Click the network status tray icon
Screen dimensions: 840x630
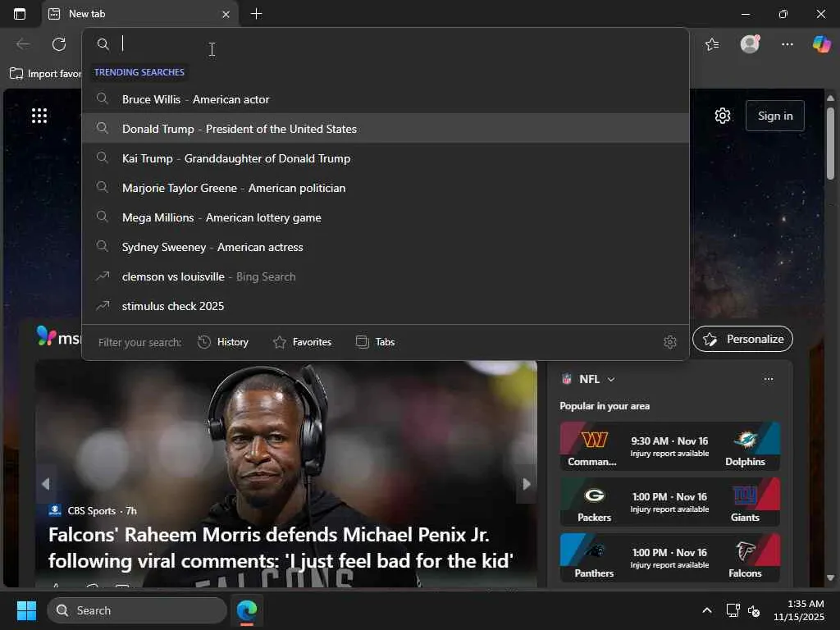pos(733,610)
